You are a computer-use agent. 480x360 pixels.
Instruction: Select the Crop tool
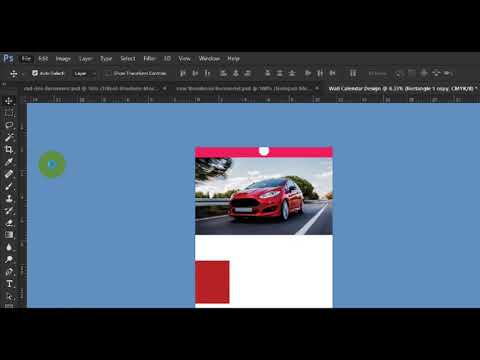[x=9, y=149]
